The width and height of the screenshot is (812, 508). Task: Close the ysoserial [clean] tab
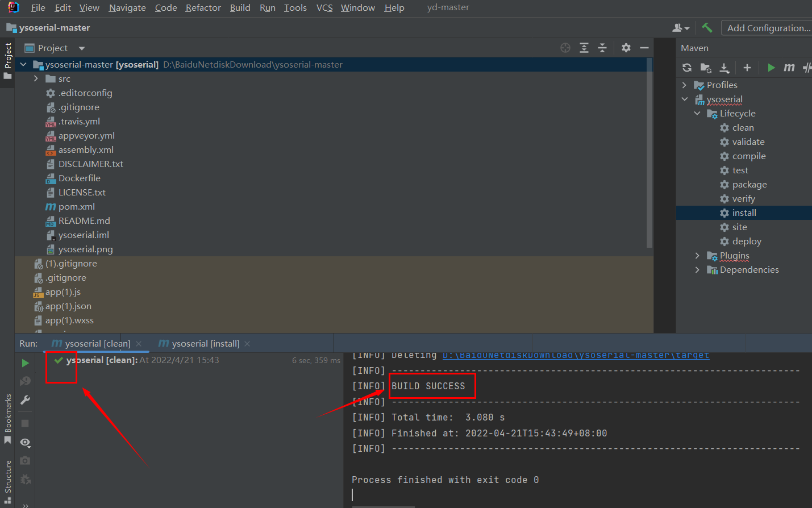(139, 344)
